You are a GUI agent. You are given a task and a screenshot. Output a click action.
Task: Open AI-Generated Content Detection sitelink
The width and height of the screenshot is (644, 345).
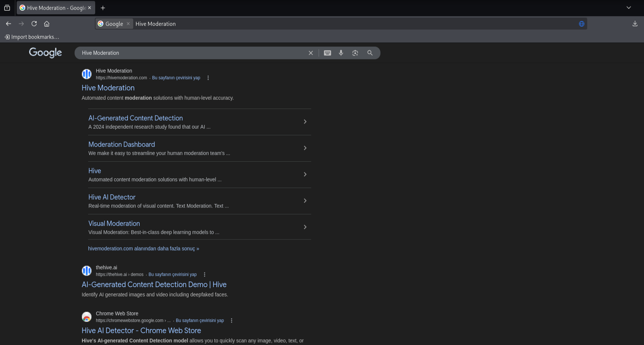tap(136, 118)
